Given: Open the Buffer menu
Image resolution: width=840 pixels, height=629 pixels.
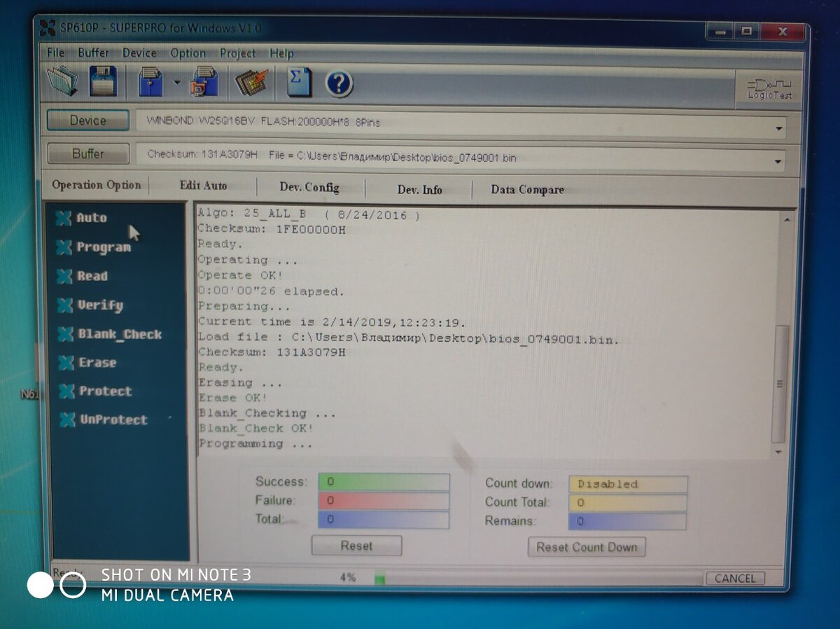Looking at the screenshot, I should 93,53.
